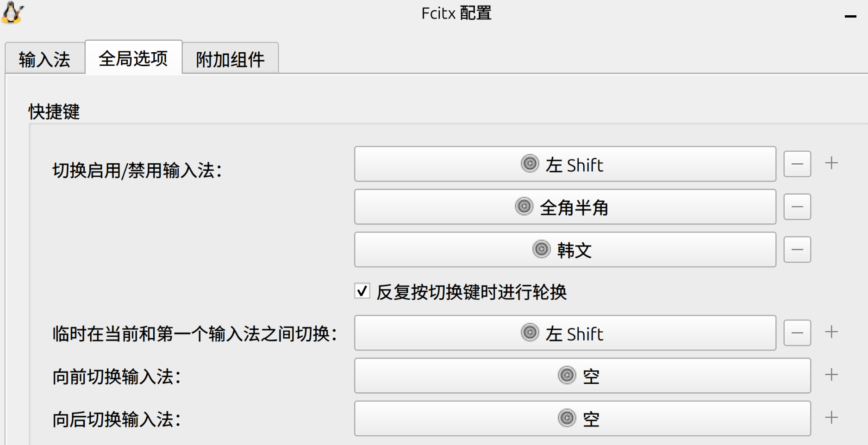This screenshot has width=868, height=445.
Task: Click the keyboard record icon beside 左 Shift
Action: tap(531, 164)
